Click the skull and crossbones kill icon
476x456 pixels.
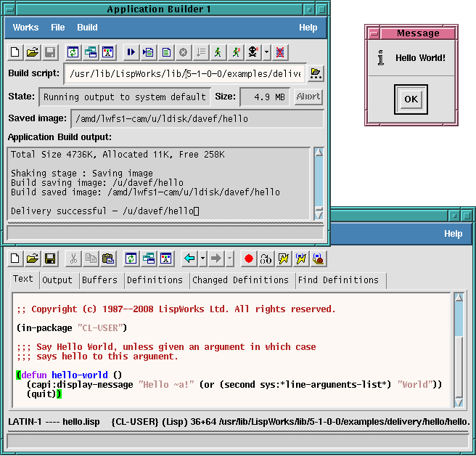click(x=253, y=52)
